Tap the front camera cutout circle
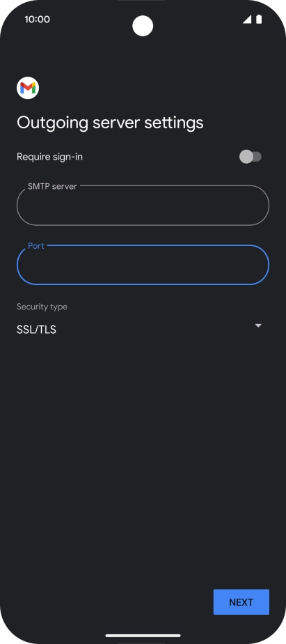The height and width of the screenshot is (644, 286). (143, 26)
